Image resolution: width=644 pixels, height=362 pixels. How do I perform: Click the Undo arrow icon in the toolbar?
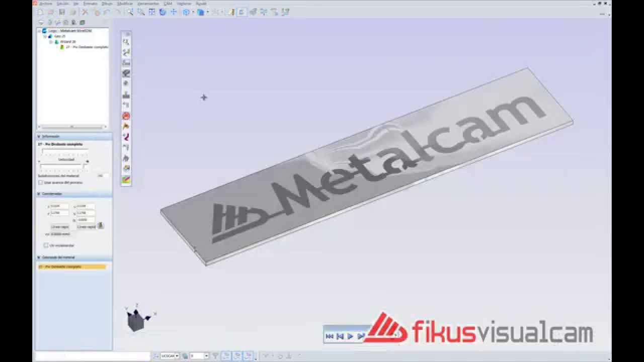[107, 12]
